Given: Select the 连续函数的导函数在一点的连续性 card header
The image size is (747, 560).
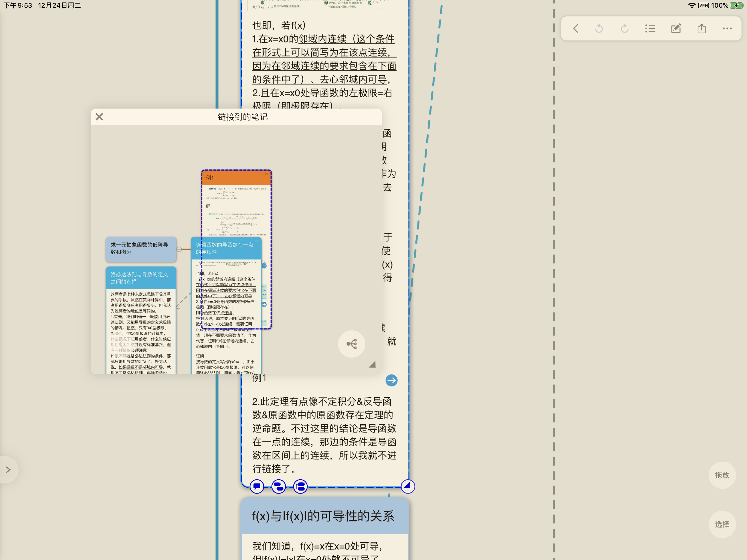Looking at the screenshot, I should point(226,248).
